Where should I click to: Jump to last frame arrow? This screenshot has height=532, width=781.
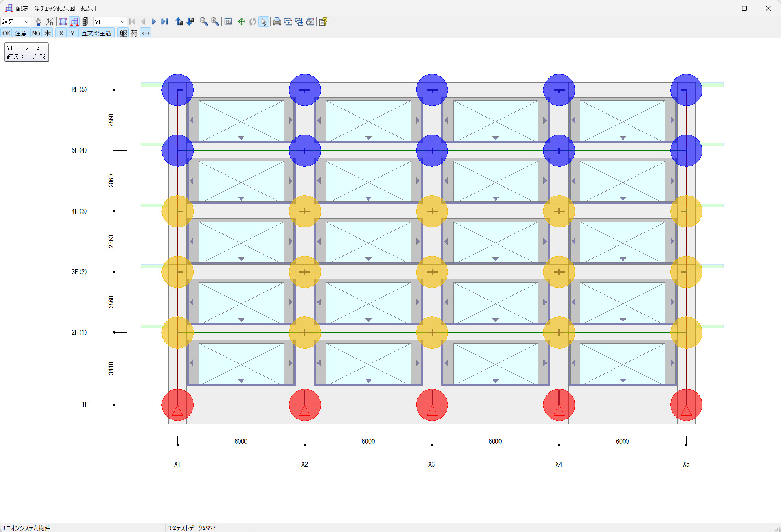click(x=164, y=22)
